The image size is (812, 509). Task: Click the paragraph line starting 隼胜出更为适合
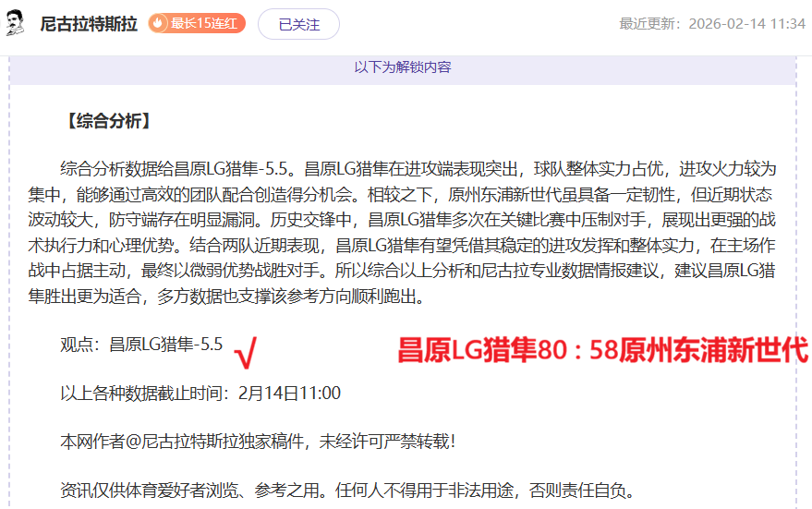point(242,297)
